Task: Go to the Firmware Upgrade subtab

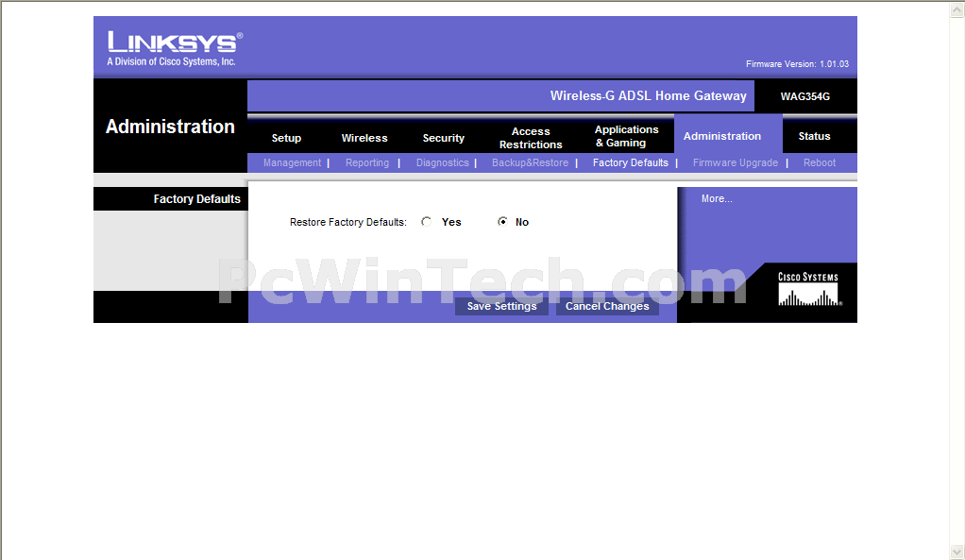Action: click(736, 162)
